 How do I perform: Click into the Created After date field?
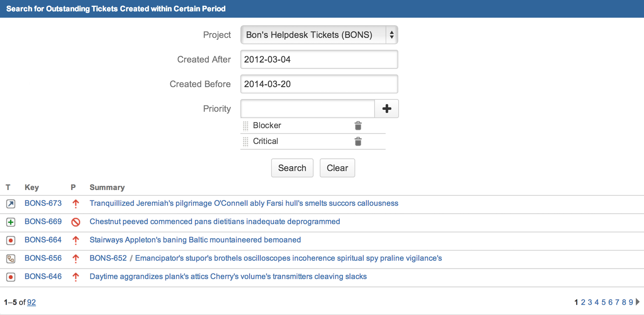tap(319, 59)
